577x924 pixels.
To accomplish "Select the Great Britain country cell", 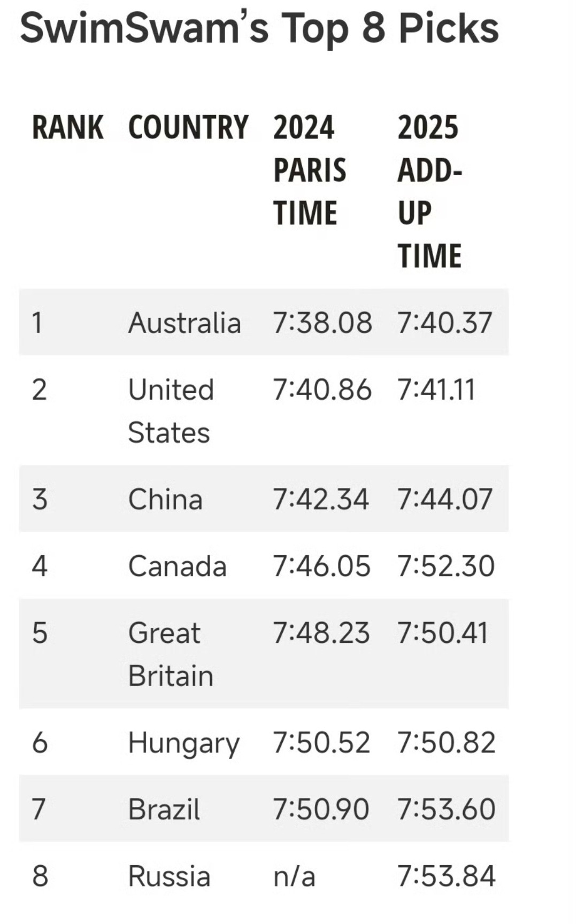I will click(171, 654).
